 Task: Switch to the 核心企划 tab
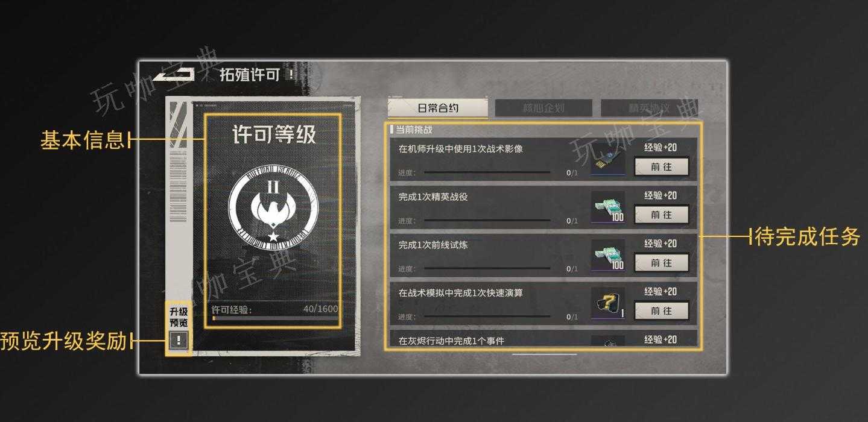(543, 109)
